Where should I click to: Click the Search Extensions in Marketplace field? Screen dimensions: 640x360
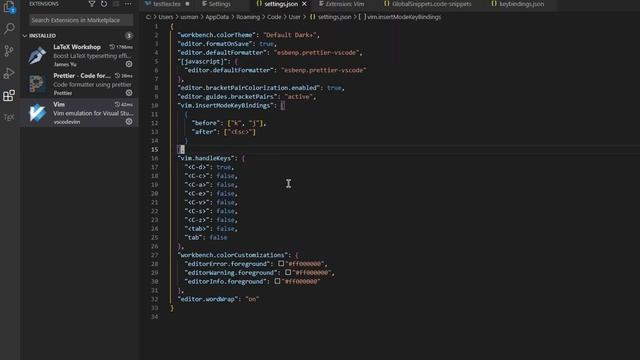(x=81, y=20)
